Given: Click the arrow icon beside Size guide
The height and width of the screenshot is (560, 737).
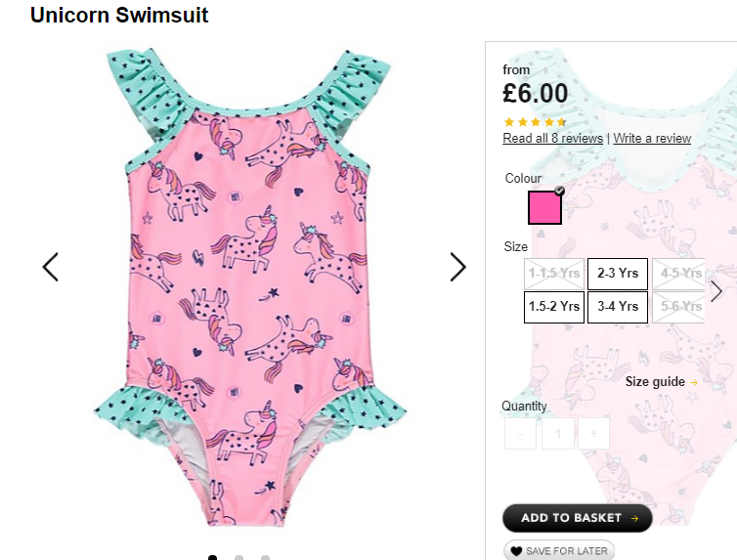Looking at the screenshot, I should (x=694, y=382).
